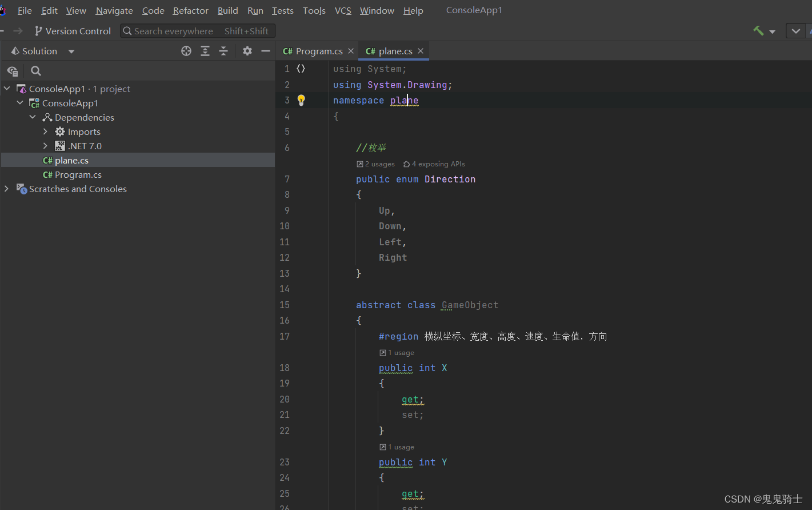
Task: Click '1 usage' hint above int Y
Action: [397, 447]
